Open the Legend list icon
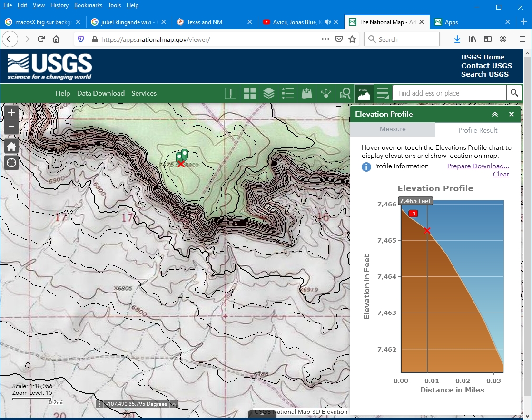The image size is (532, 420). pyautogui.click(x=288, y=93)
